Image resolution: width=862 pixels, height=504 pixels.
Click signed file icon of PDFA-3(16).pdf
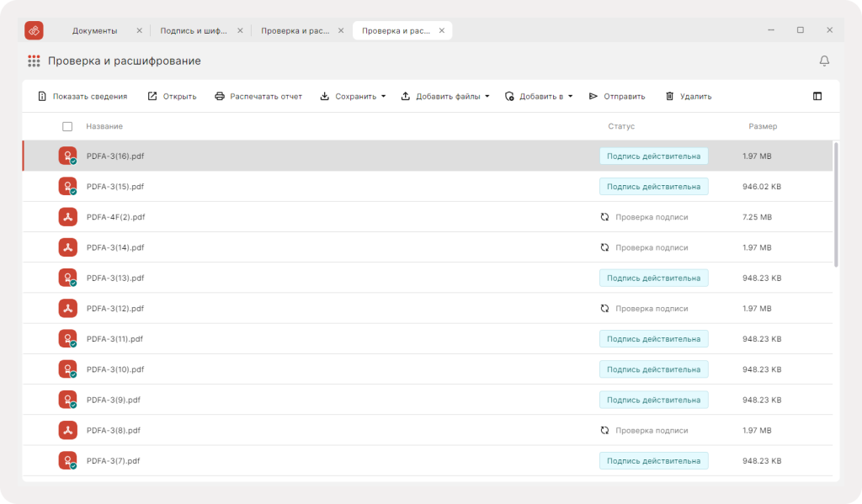(x=67, y=157)
